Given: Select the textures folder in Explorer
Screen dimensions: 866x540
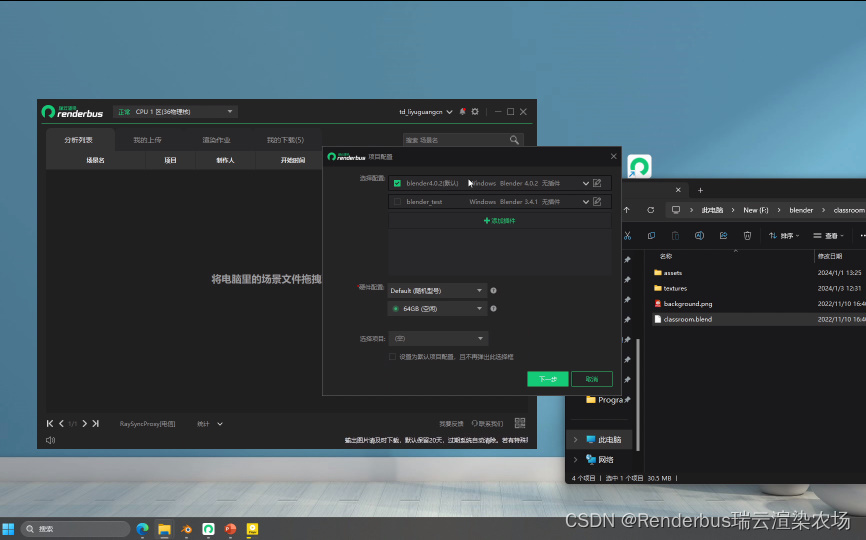Looking at the screenshot, I should [x=675, y=288].
